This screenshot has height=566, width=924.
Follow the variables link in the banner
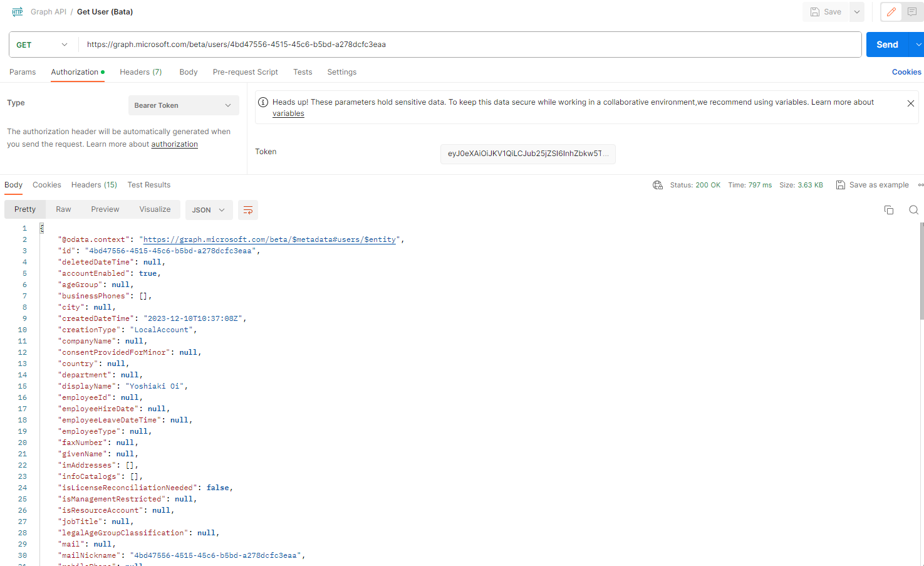[x=288, y=113]
